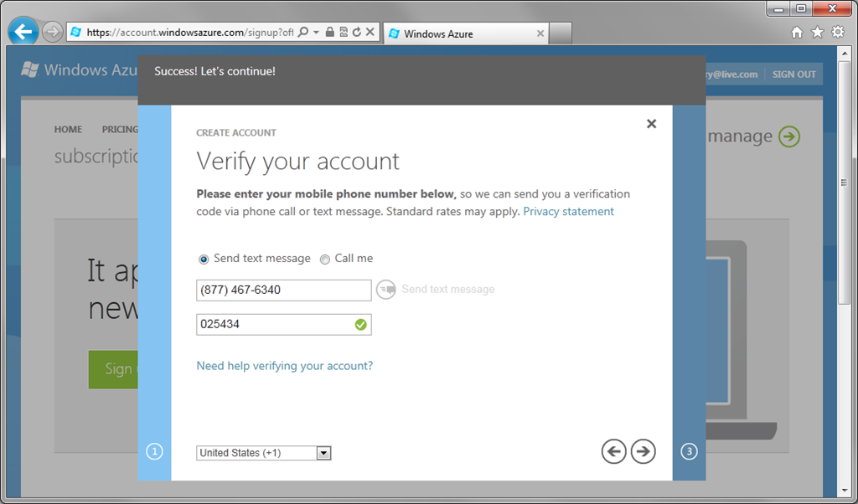Close the Verify your account dialog

(x=651, y=124)
